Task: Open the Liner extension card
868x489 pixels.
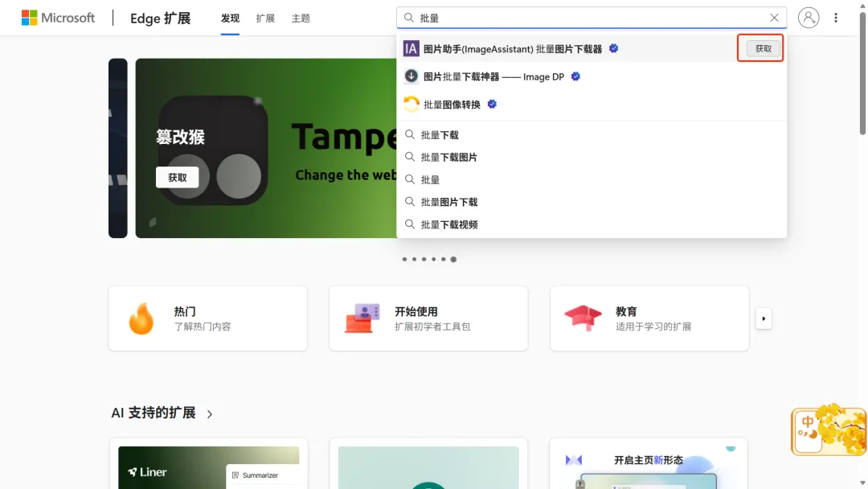Action: pos(209,464)
